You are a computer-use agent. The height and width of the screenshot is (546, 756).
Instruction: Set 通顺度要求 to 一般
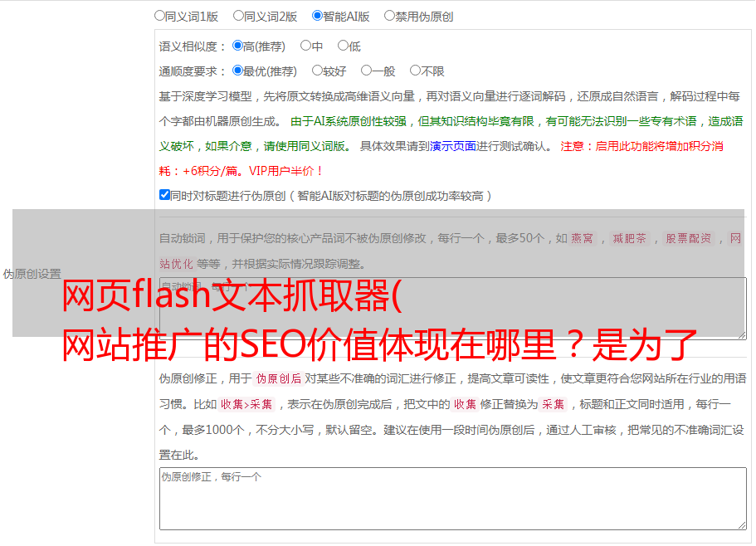367,71
